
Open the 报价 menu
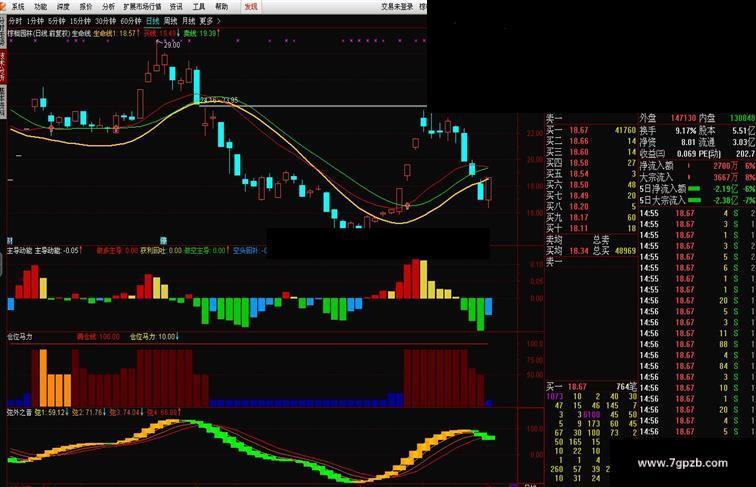click(x=86, y=7)
